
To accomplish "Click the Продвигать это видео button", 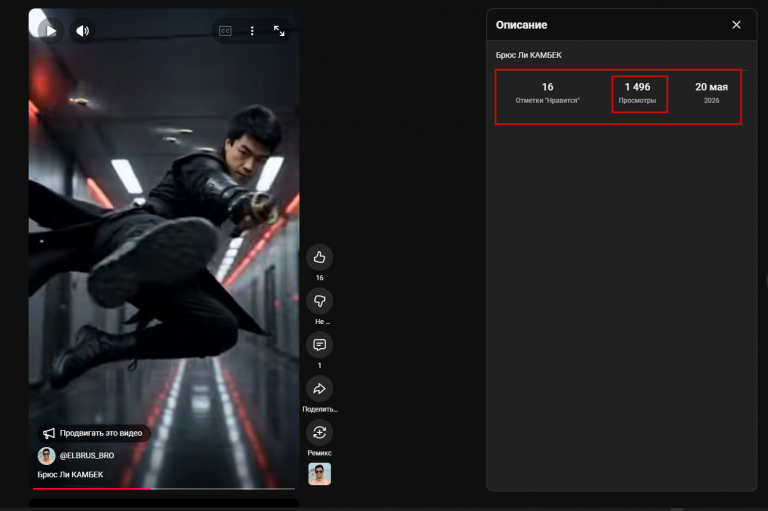I will tap(94, 433).
